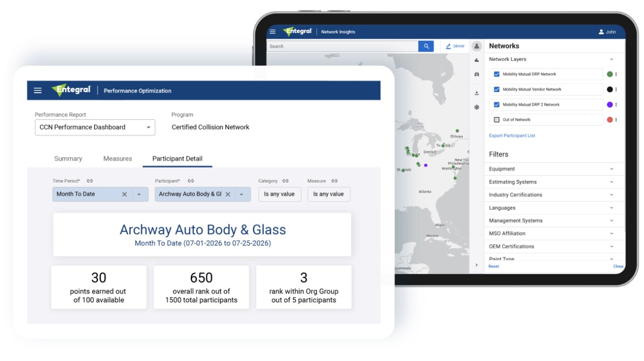Image resolution: width=644 pixels, height=361 pixels.
Task: Clear the Month To Date time period
Action: tap(124, 194)
